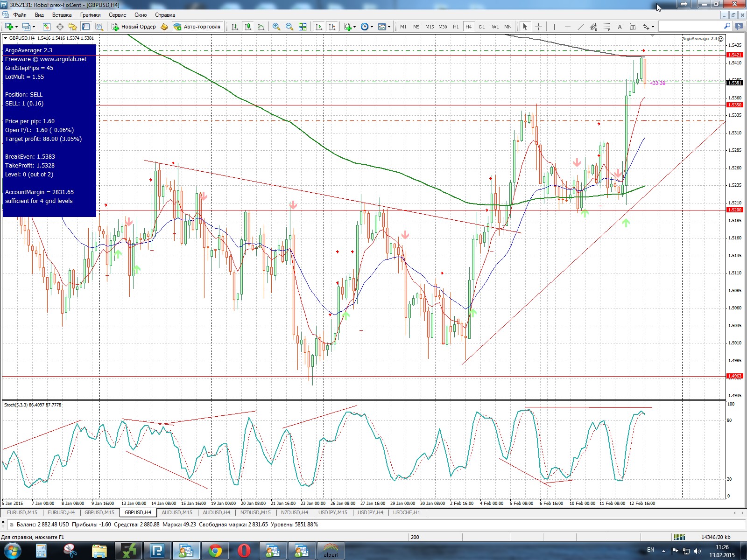747x560 pixels.
Task: Switch chart to Candlesticks type
Action: point(248,27)
